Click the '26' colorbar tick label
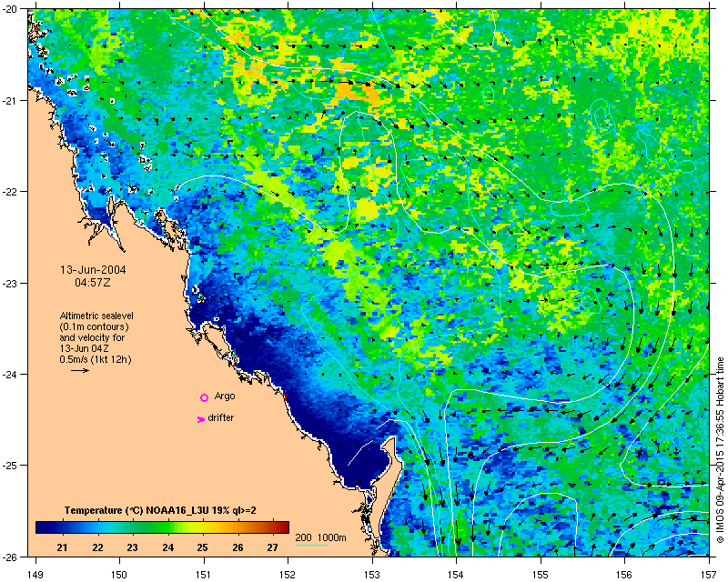 pyautogui.click(x=238, y=547)
